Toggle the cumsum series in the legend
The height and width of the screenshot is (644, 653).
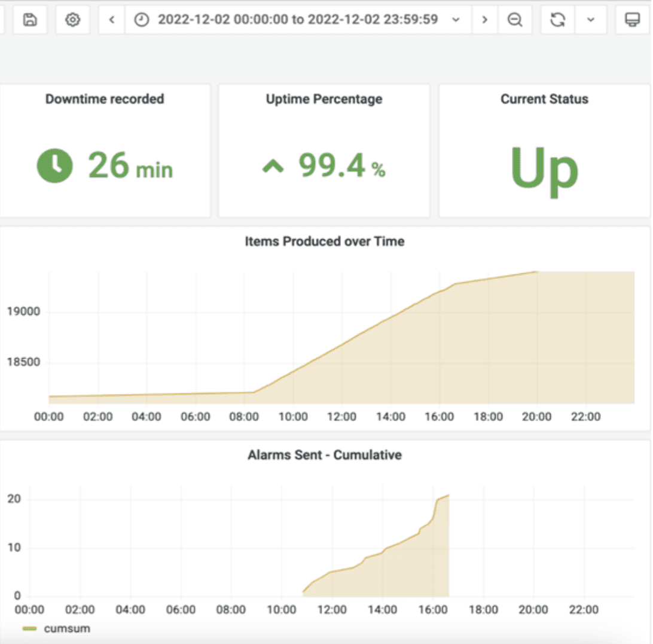tap(67, 628)
